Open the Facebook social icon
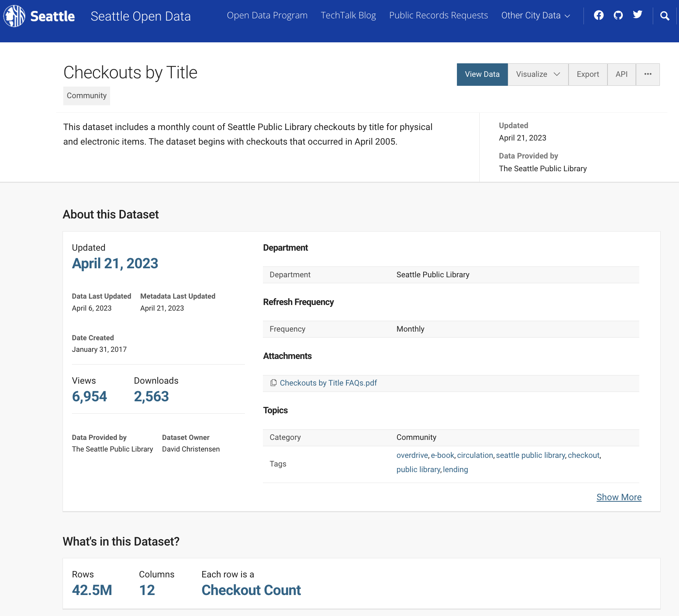This screenshot has width=679, height=616. pos(598,15)
